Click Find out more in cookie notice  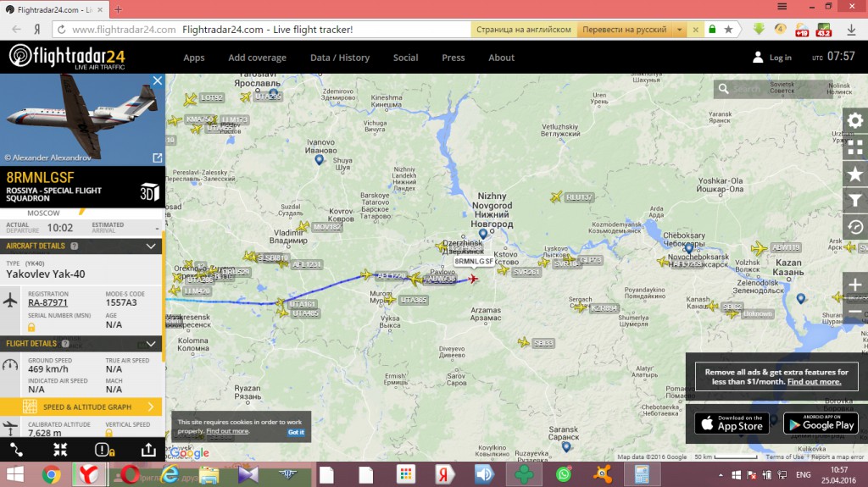[x=227, y=431]
